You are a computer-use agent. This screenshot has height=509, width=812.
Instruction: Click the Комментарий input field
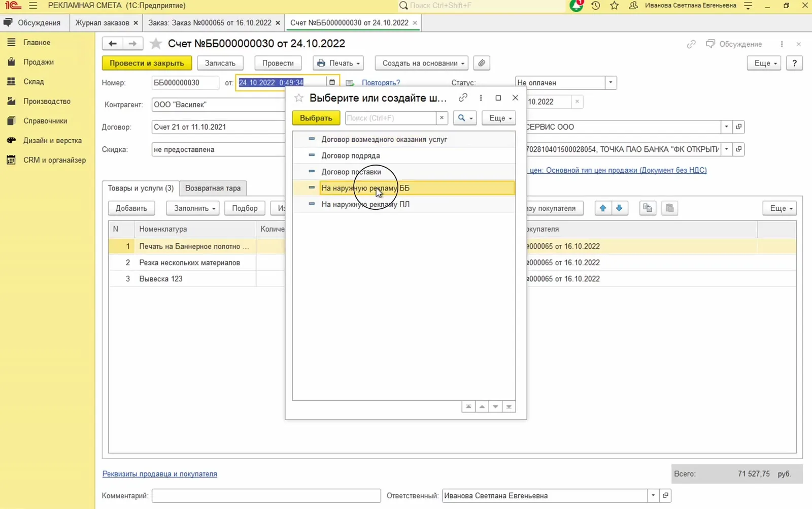click(266, 495)
